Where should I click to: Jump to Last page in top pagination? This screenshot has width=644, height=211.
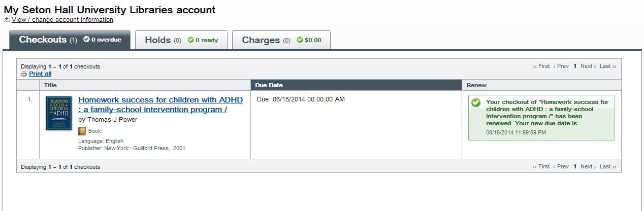(x=607, y=66)
